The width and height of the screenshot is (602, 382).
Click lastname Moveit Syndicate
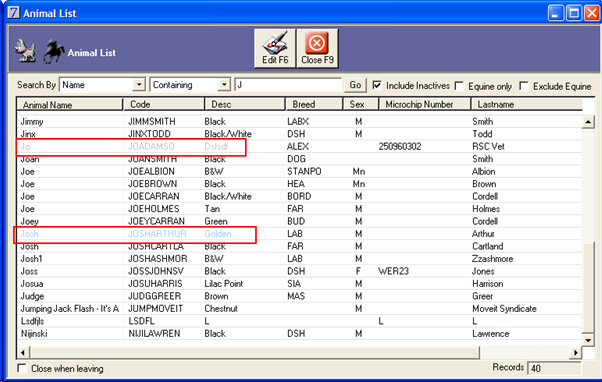(x=504, y=308)
